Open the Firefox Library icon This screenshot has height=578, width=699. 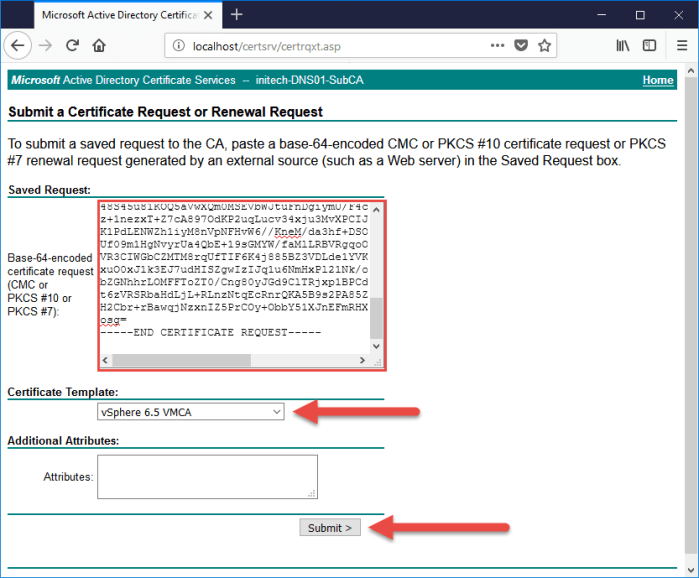tap(622, 45)
